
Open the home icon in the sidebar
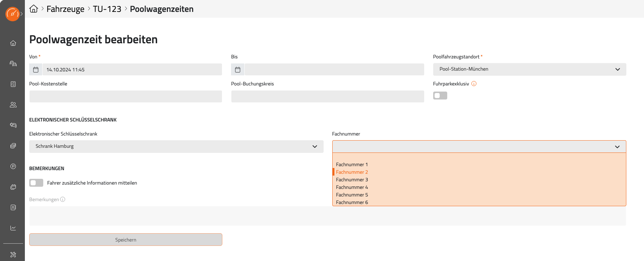tap(13, 43)
